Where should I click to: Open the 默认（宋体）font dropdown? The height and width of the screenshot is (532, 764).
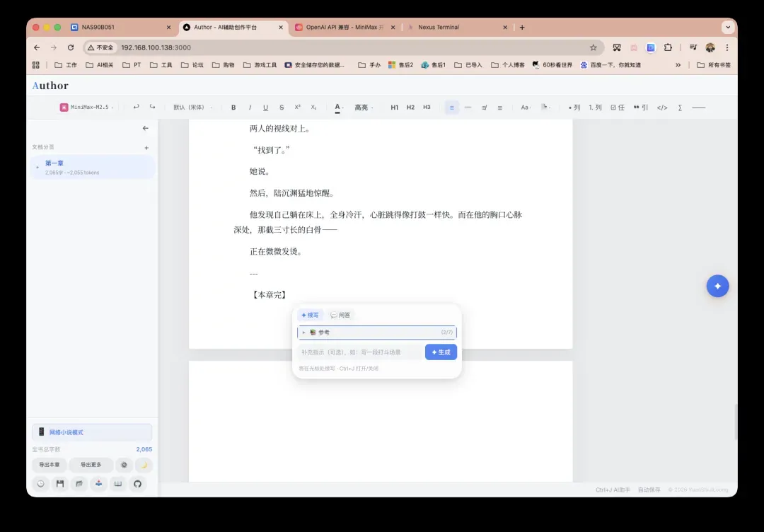point(192,108)
